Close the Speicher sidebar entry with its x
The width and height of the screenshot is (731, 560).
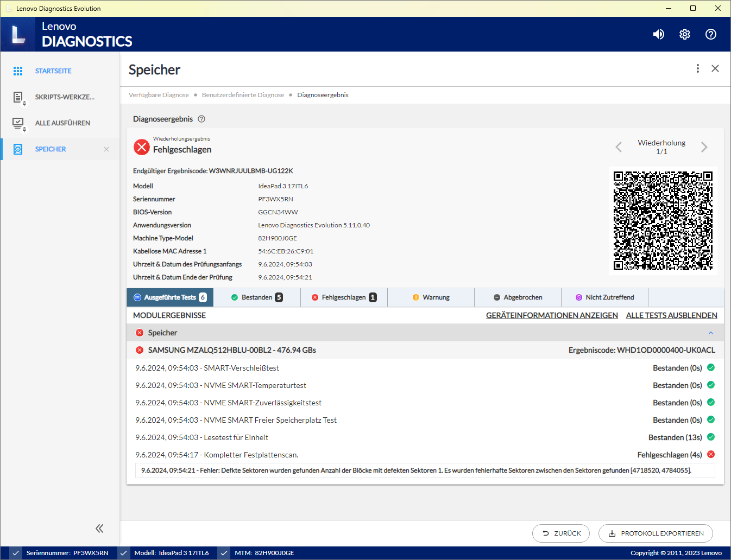pos(106,149)
